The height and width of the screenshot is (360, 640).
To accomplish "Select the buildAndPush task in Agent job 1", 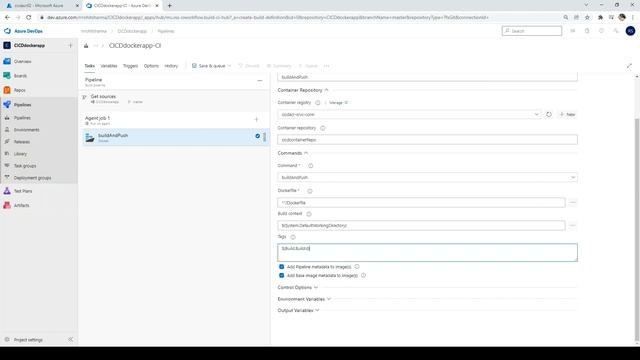I will 176,138.
